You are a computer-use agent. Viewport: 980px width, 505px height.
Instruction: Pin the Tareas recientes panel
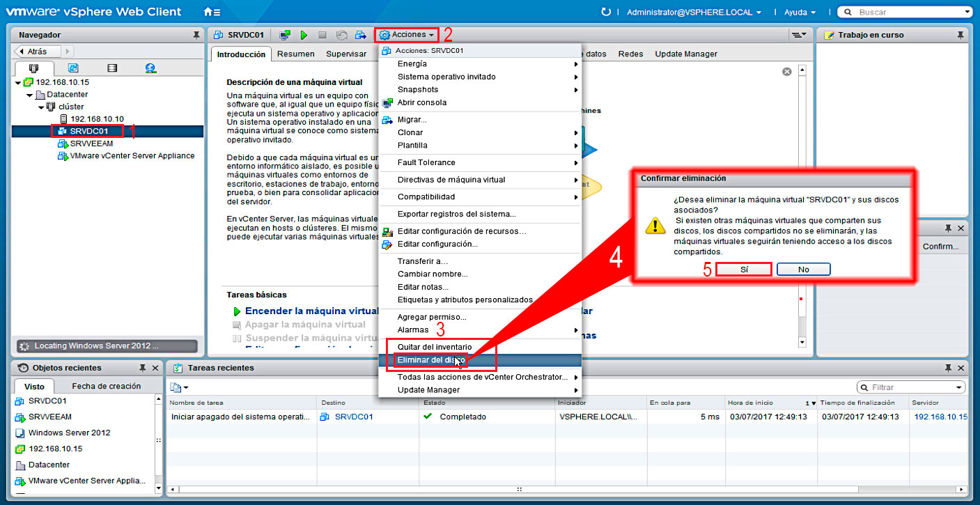[949, 368]
